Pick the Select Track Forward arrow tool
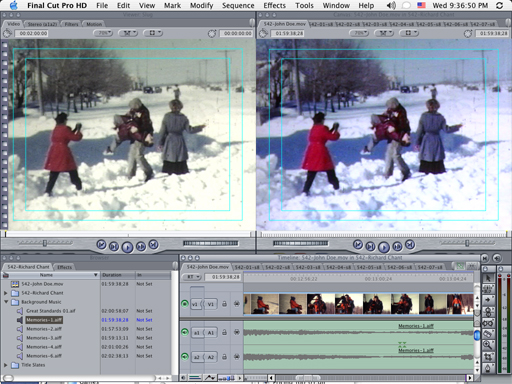This screenshot has height=384, width=512. [x=488, y=300]
